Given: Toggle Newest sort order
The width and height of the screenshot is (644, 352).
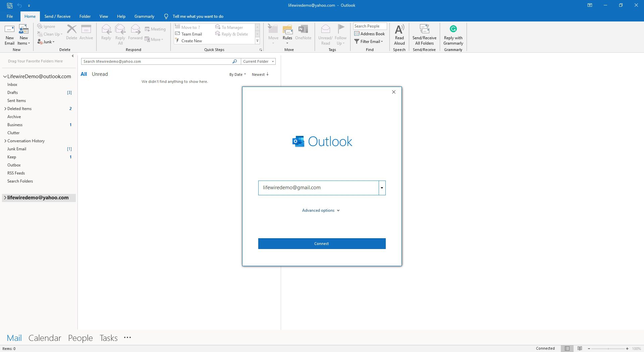Looking at the screenshot, I should [x=260, y=74].
